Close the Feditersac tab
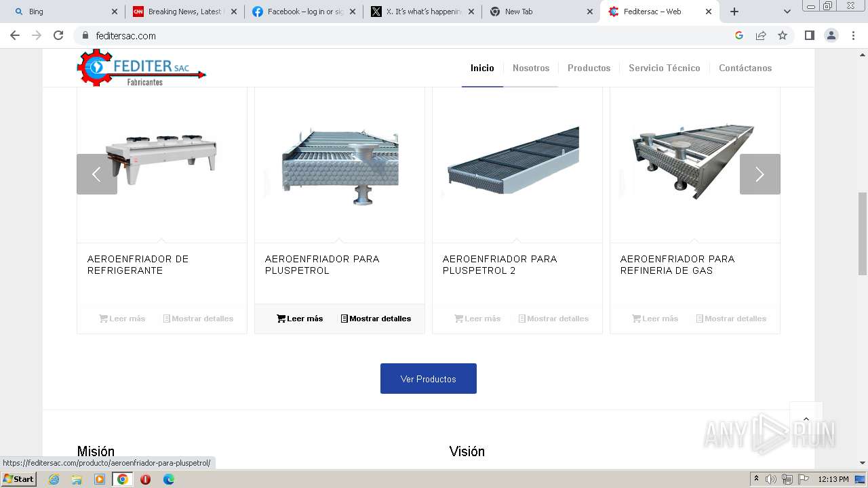Screen dimensions: 868x488 click(709, 12)
